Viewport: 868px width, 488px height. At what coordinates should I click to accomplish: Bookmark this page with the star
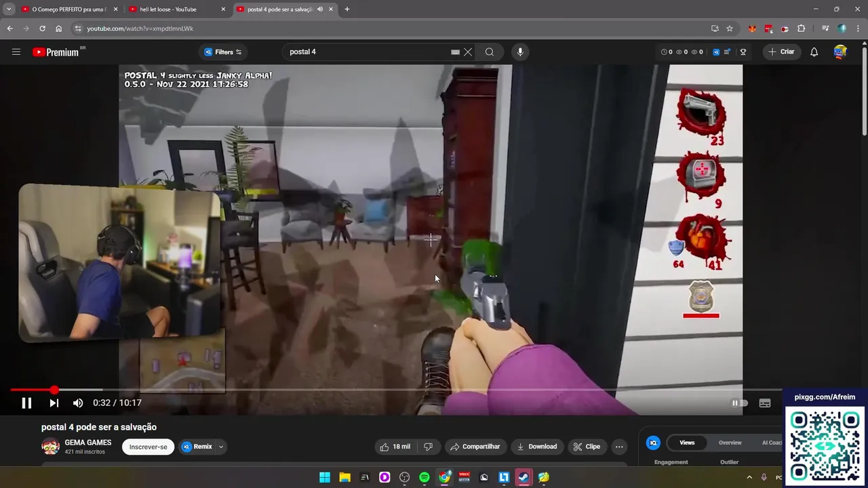click(730, 28)
